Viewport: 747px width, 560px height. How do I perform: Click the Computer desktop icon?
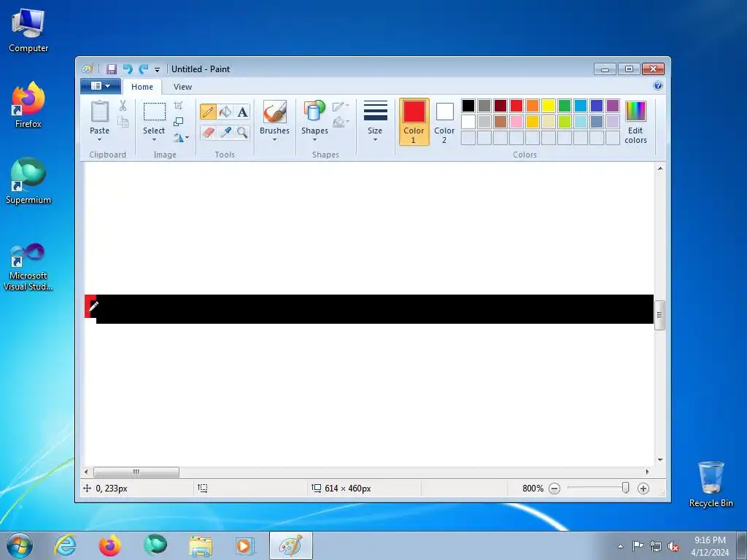[x=28, y=31]
